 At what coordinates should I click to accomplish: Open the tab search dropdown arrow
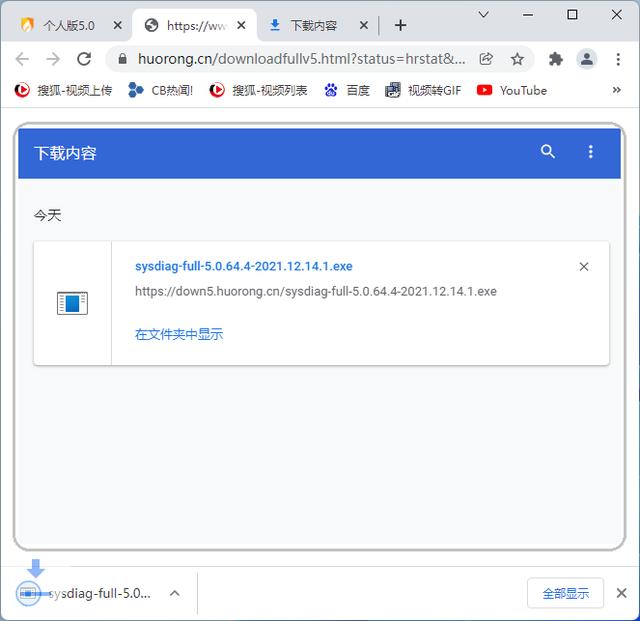pos(483,15)
